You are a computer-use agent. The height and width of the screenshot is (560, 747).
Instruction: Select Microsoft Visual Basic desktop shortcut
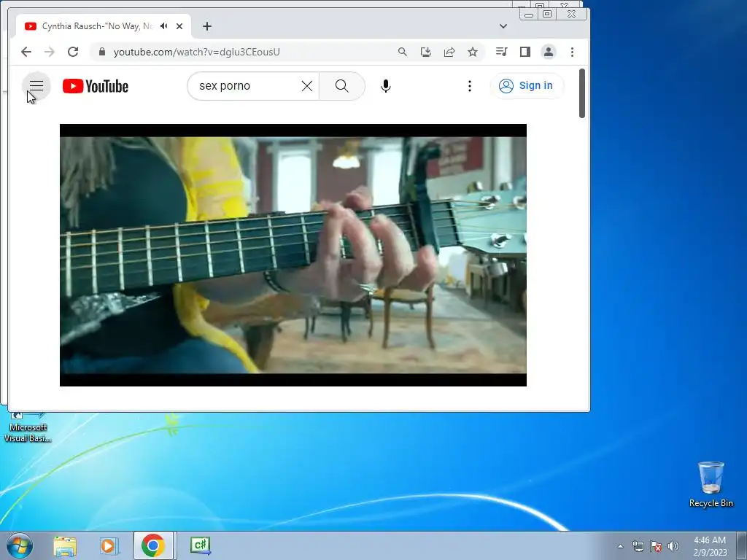28,427
